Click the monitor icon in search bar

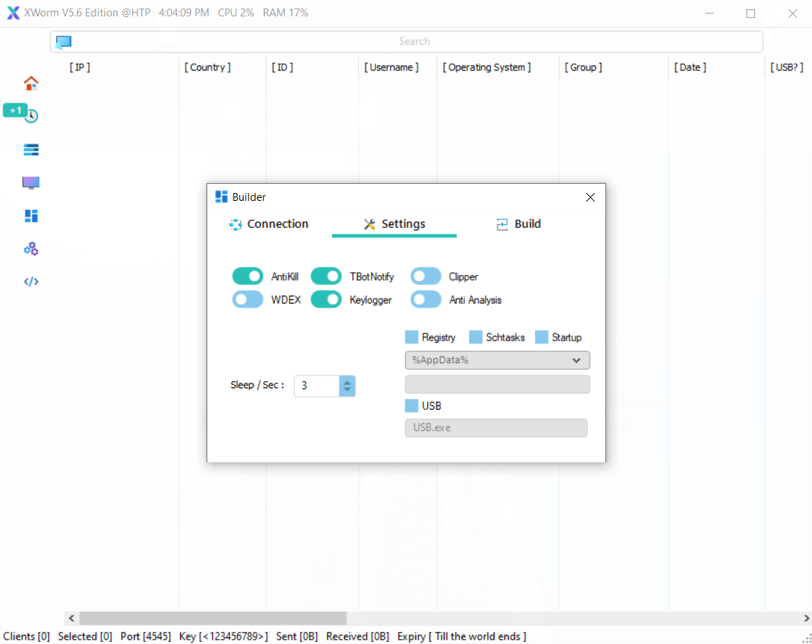(x=63, y=42)
